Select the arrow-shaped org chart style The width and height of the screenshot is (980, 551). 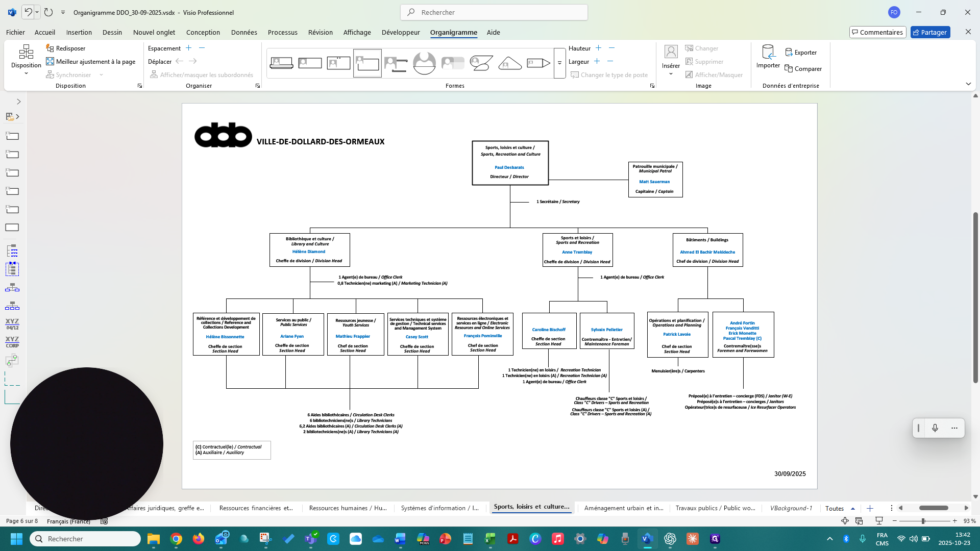pos(538,63)
